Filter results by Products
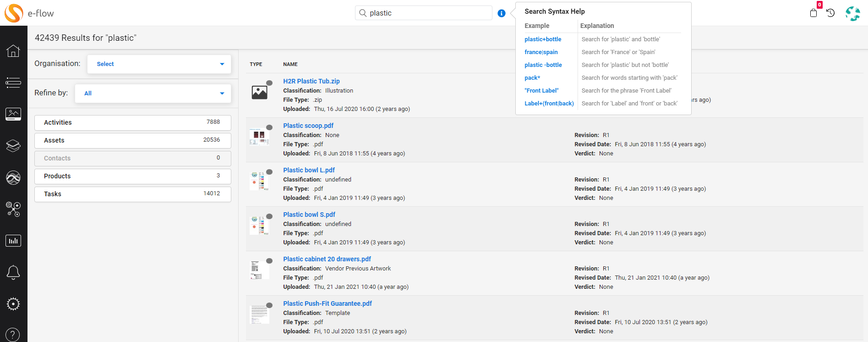This screenshot has height=342, width=868. [x=132, y=176]
